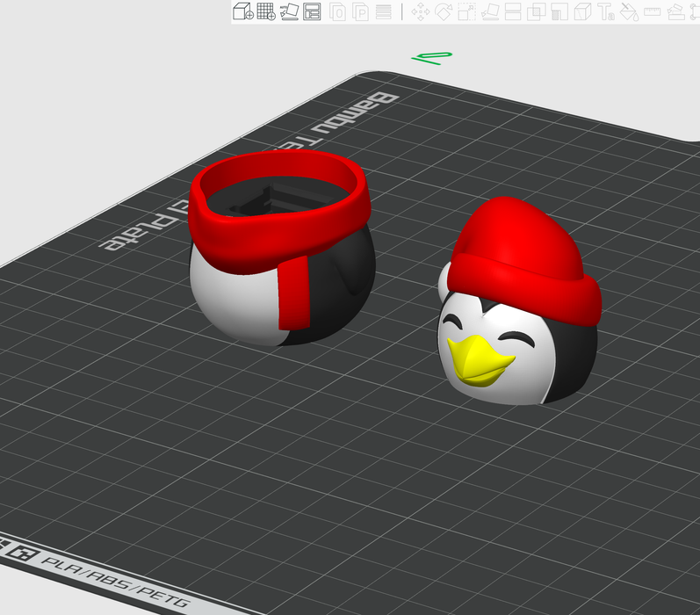Open the Mesh Boolean tool
Viewport: 700px width, 615px height.
536,11
